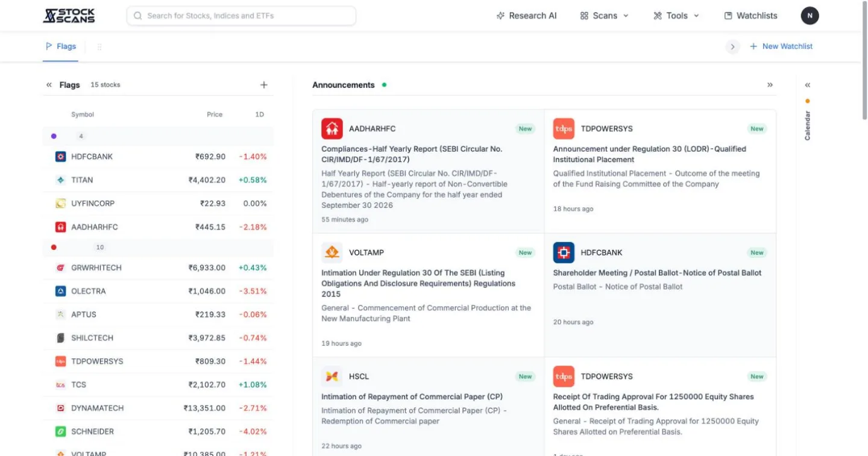Image resolution: width=868 pixels, height=456 pixels.
Task: Add a stock with the plus icon
Action: tap(263, 85)
